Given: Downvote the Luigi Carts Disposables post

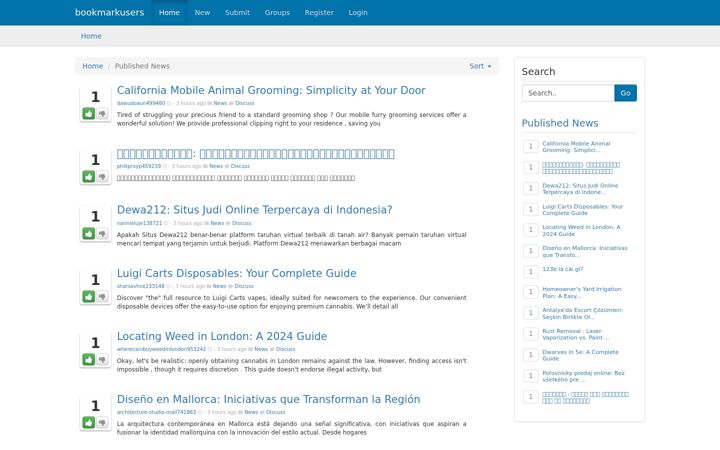Looking at the screenshot, I should click(x=102, y=297).
